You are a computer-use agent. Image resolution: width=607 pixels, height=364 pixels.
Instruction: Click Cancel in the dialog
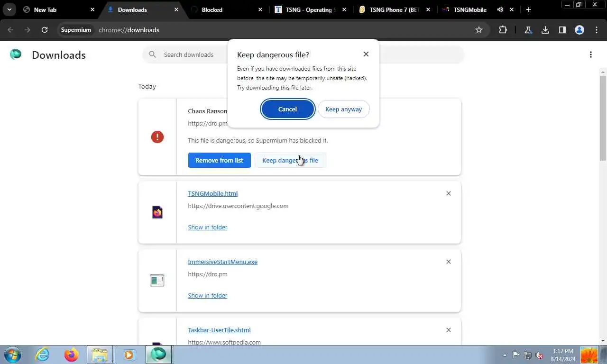point(287,109)
